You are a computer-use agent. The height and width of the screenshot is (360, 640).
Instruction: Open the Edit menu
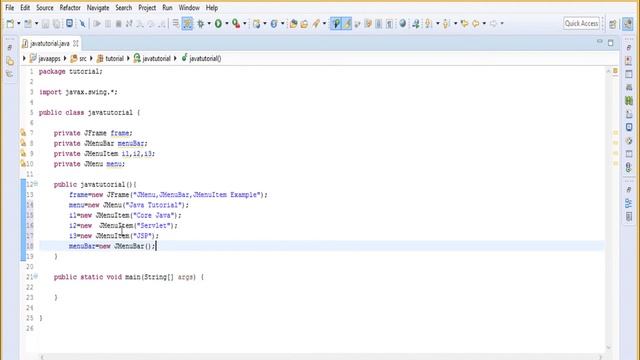point(25,8)
